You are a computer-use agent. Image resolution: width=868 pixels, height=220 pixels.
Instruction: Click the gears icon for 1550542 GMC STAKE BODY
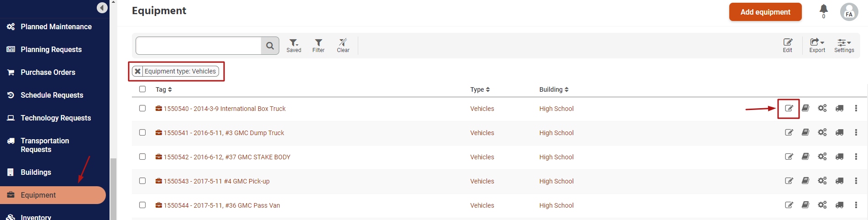822,157
